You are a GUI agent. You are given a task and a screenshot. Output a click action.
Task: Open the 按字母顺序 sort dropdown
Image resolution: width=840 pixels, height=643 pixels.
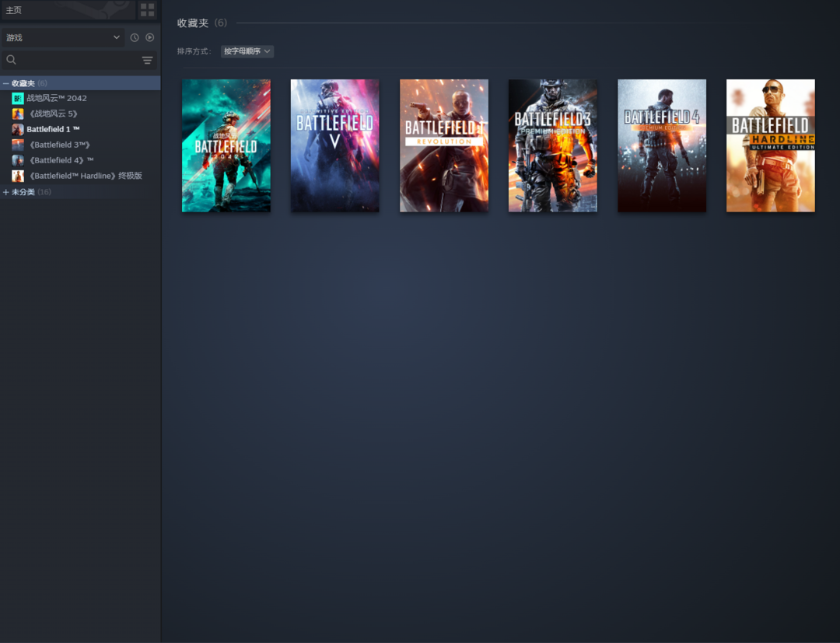tap(247, 51)
